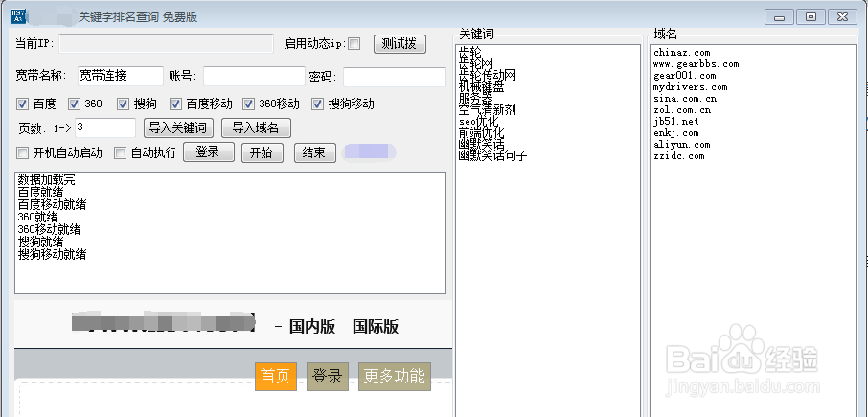Select keyword 空气清新剂
This screenshot has width=868, height=417.
click(487, 110)
